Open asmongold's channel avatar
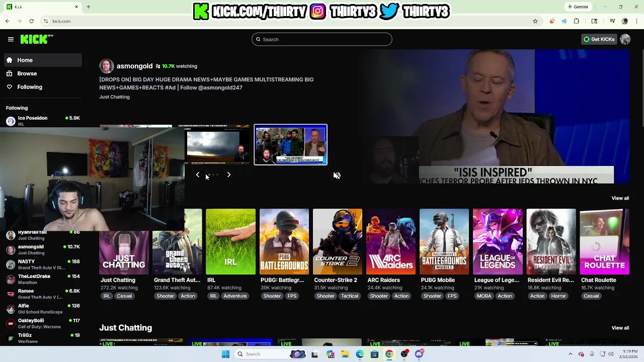 [x=106, y=66]
